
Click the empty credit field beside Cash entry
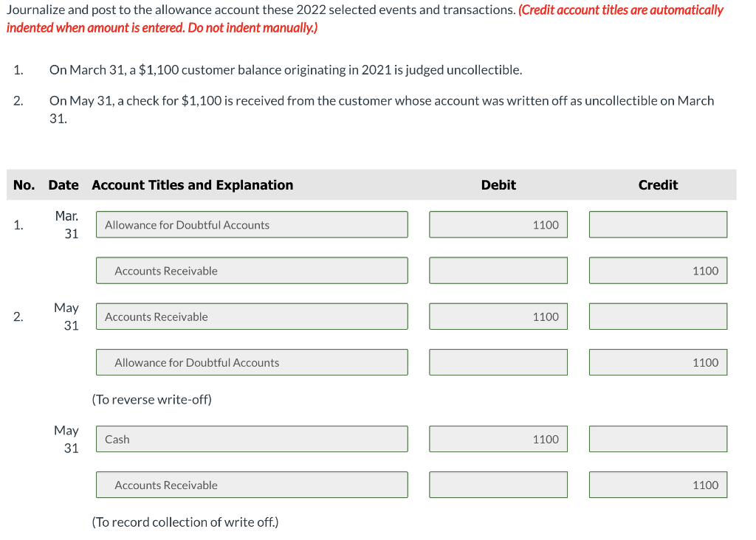tap(658, 438)
